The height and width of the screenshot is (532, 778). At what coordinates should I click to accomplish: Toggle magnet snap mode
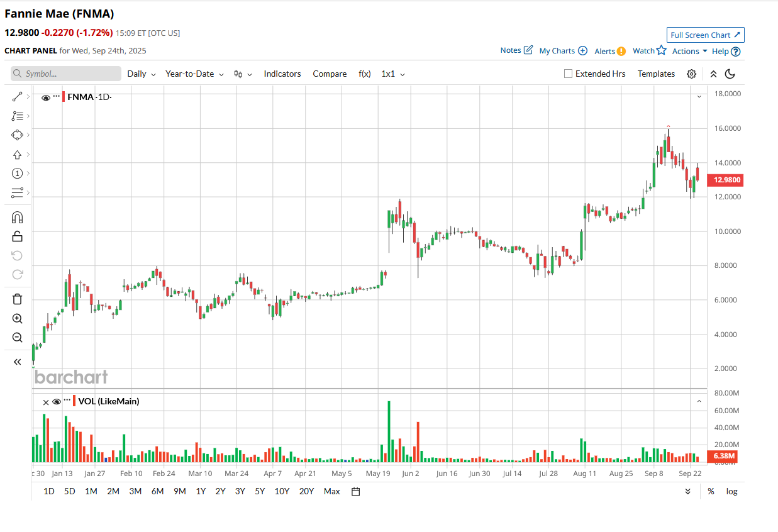click(17, 218)
